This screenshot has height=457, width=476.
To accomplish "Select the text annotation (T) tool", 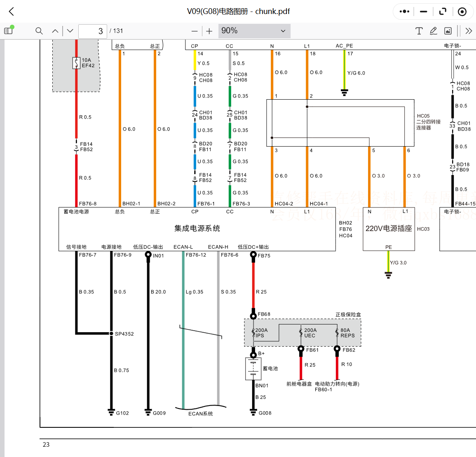I will (x=419, y=31).
